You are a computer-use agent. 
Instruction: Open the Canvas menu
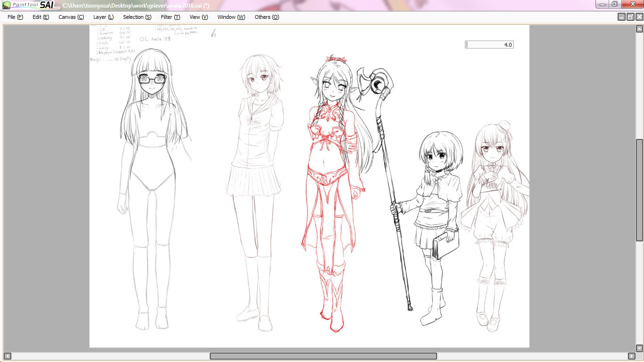coord(71,17)
